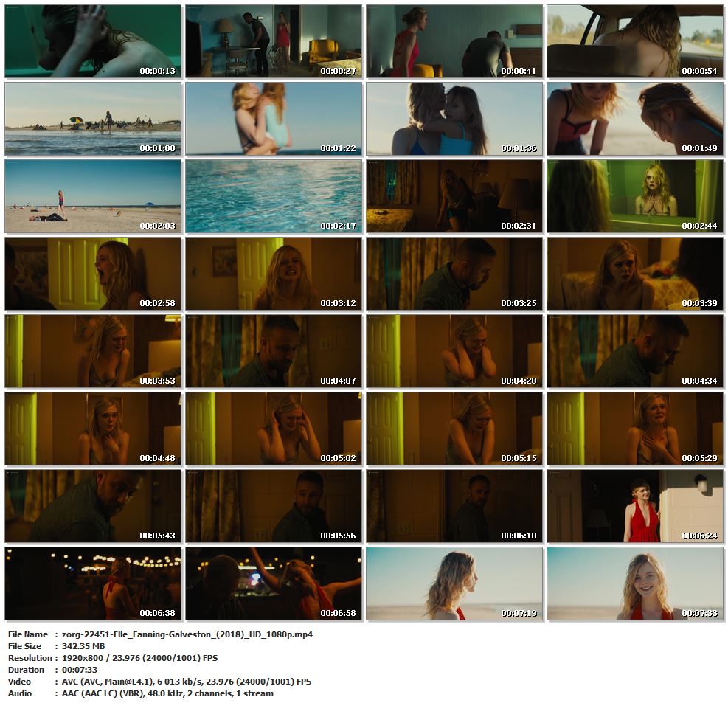Select the water surface thumbnail at 00:02:17
The image size is (728, 703).
274,196
